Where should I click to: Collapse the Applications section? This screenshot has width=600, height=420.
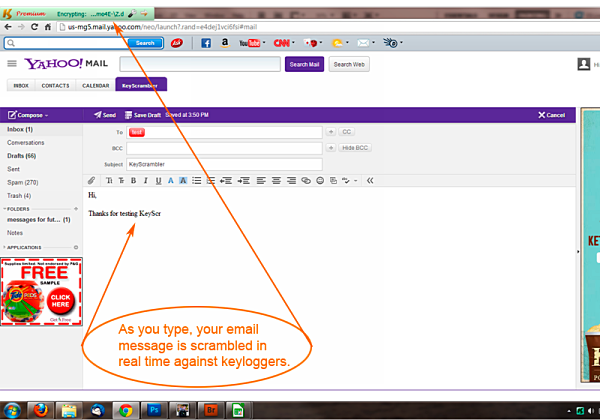pyautogui.click(x=4, y=246)
